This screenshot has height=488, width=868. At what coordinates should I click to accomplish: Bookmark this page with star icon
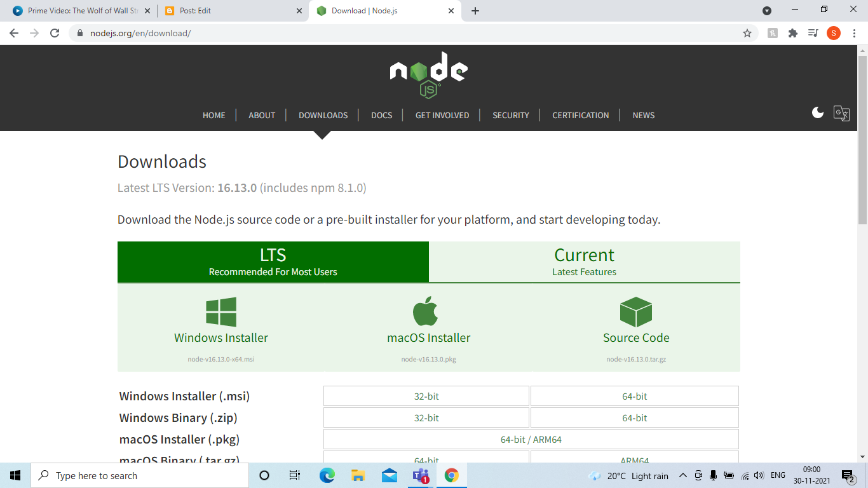[x=747, y=33]
